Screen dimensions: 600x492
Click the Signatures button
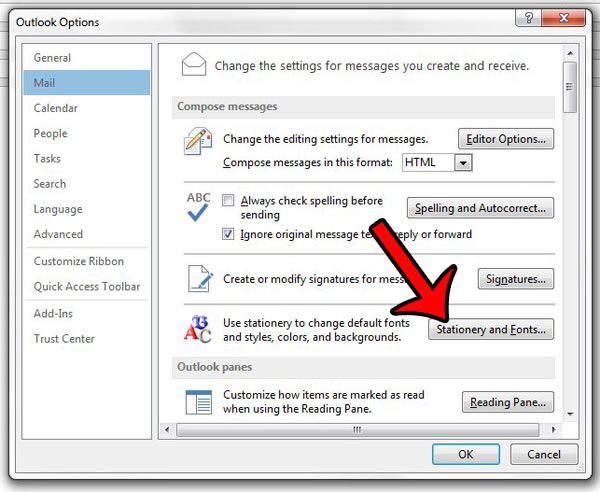pos(516,279)
